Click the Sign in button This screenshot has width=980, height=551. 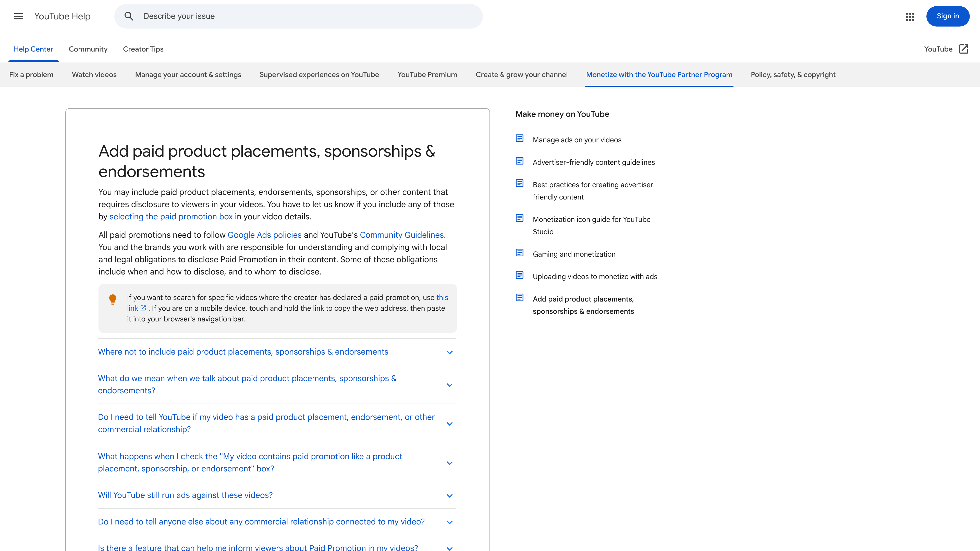pyautogui.click(x=948, y=16)
